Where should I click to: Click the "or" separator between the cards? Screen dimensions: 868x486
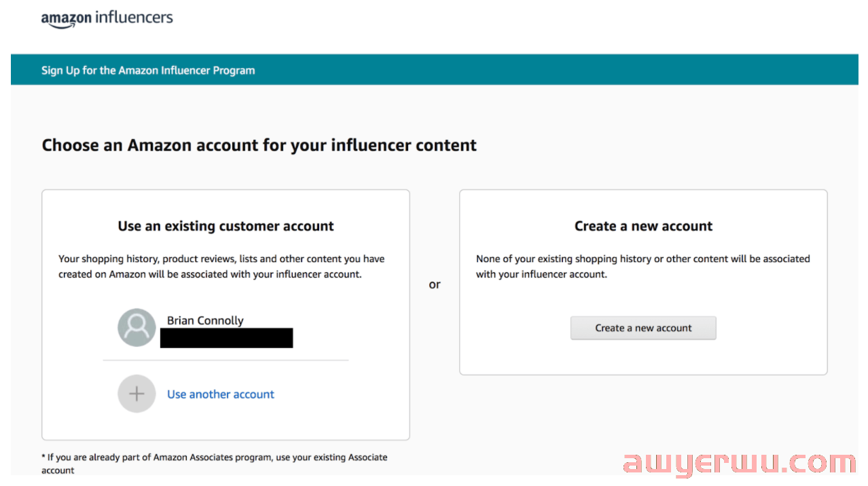[x=435, y=284]
